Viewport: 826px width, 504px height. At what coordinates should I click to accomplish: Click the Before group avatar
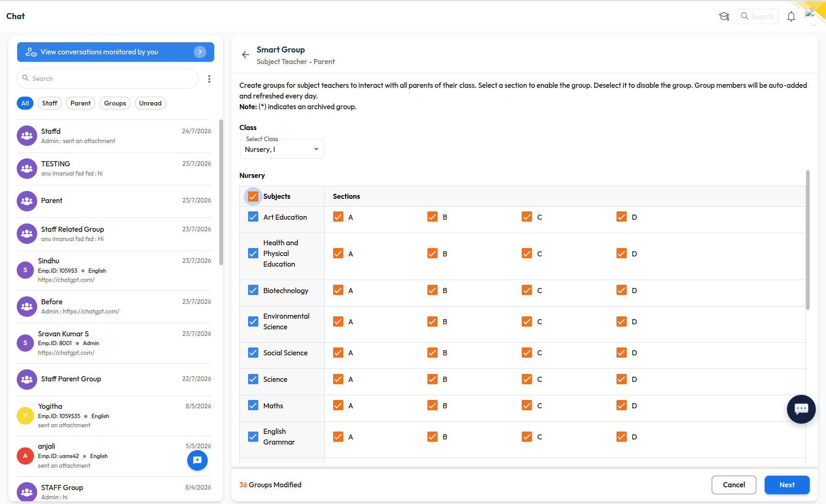click(x=27, y=307)
